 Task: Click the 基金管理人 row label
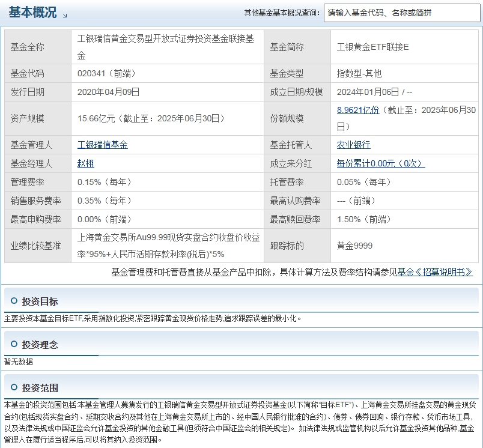coord(31,145)
